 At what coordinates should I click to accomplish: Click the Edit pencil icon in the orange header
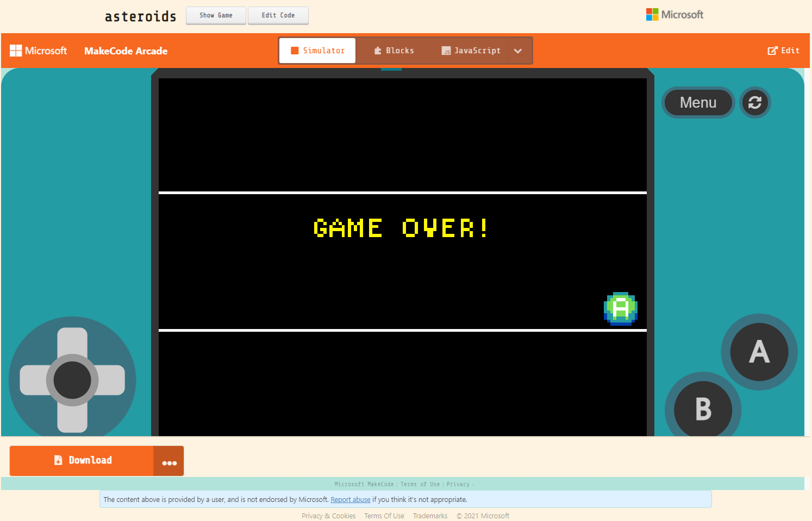coord(772,50)
